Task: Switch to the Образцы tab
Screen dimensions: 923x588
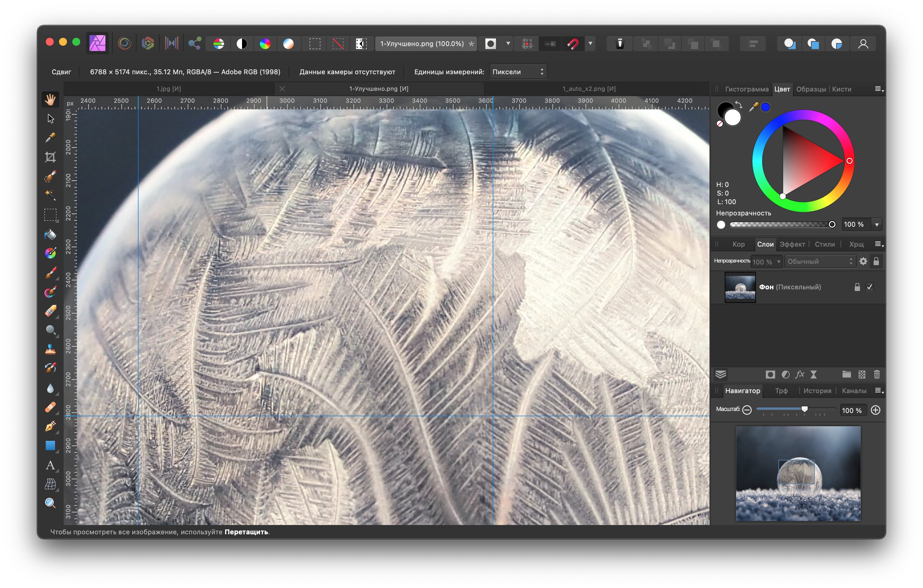Action: pos(811,89)
